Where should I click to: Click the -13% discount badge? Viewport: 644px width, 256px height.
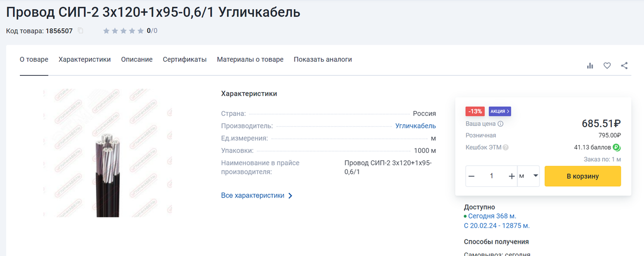475,111
